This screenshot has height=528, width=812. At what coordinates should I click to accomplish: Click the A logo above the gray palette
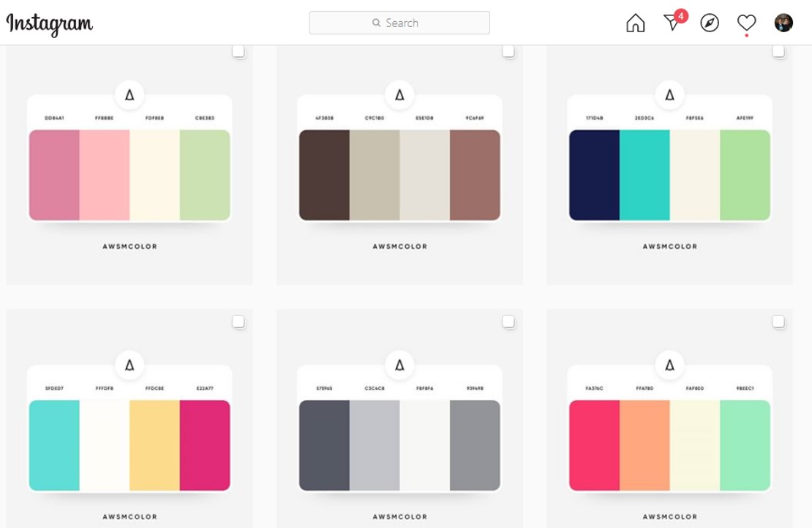(400, 365)
